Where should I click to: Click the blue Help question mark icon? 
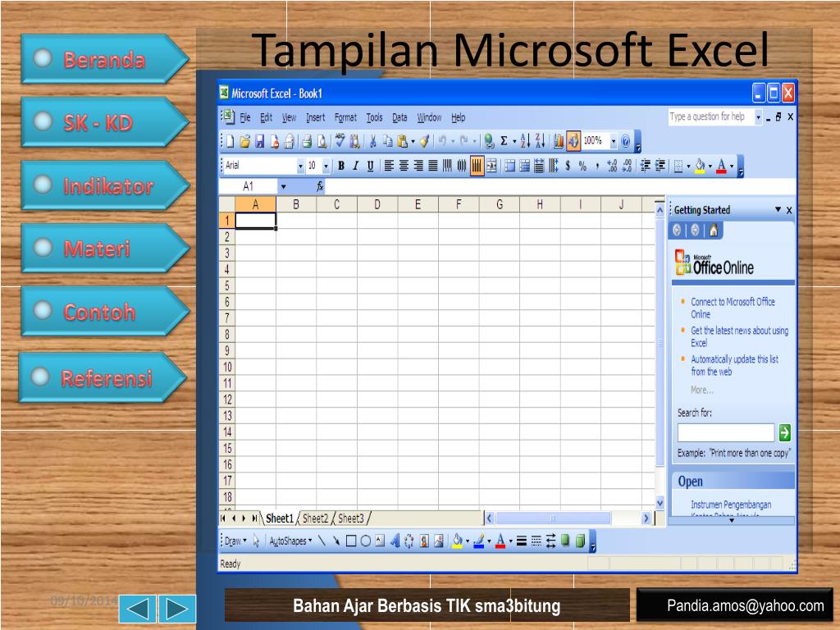point(625,141)
